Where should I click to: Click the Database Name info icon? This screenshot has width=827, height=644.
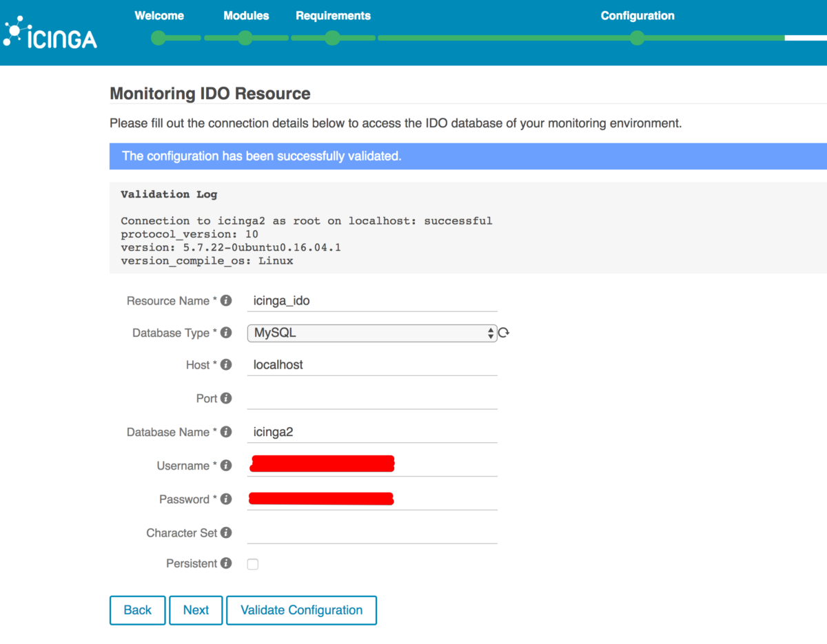click(226, 432)
